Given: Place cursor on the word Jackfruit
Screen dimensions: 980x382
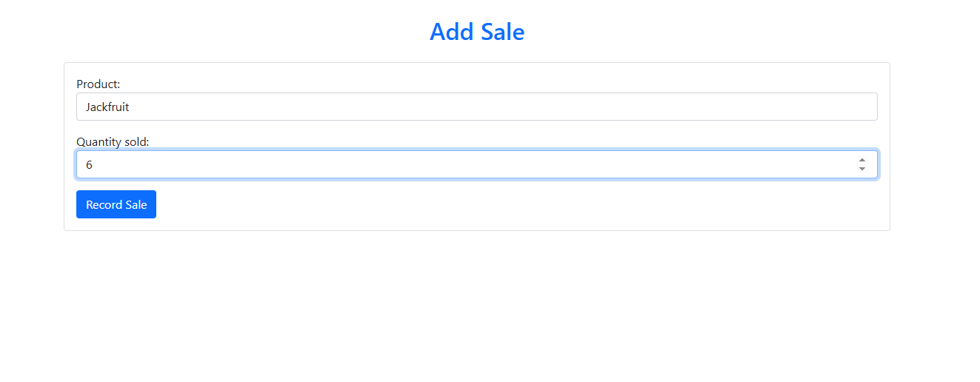Looking at the screenshot, I should pos(107,107).
